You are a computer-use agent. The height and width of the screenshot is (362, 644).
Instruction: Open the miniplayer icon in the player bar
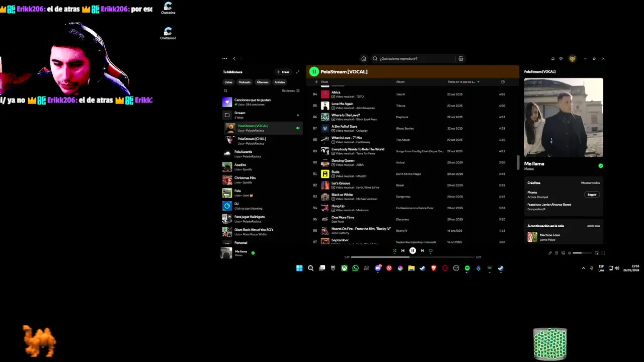(597, 253)
